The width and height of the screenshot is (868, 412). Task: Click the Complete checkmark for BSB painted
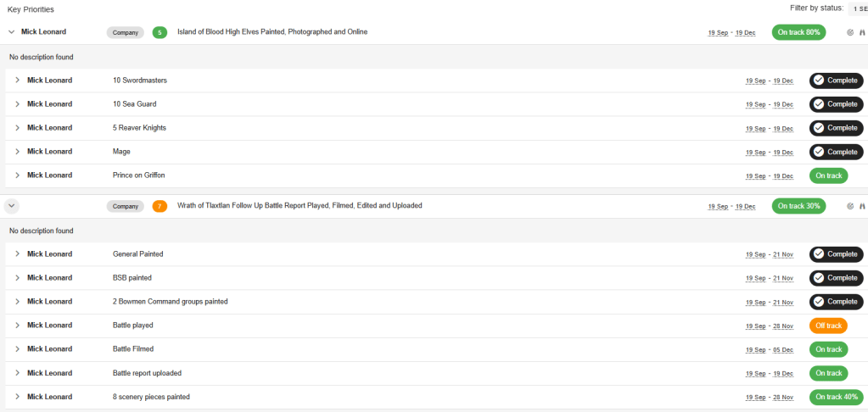[819, 278]
